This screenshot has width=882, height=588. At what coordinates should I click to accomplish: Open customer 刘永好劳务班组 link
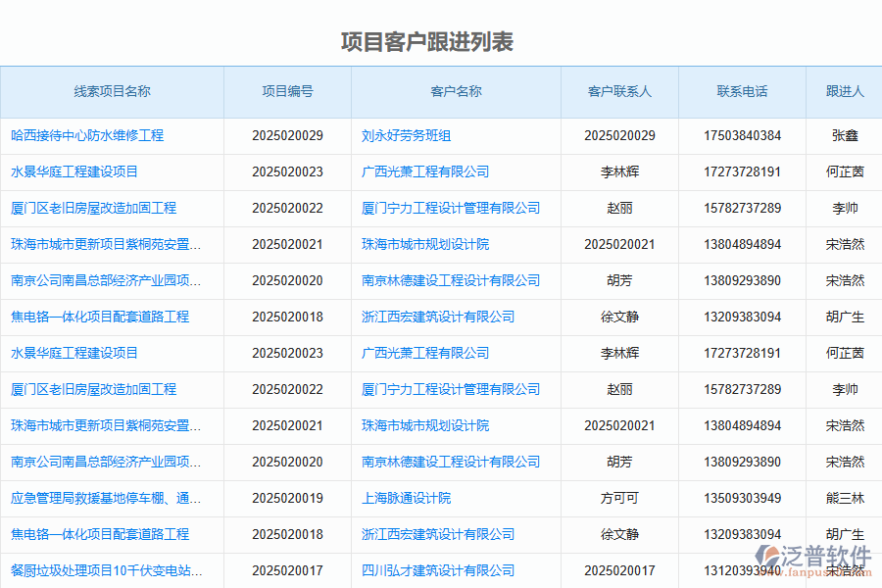pyautogui.click(x=406, y=135)
